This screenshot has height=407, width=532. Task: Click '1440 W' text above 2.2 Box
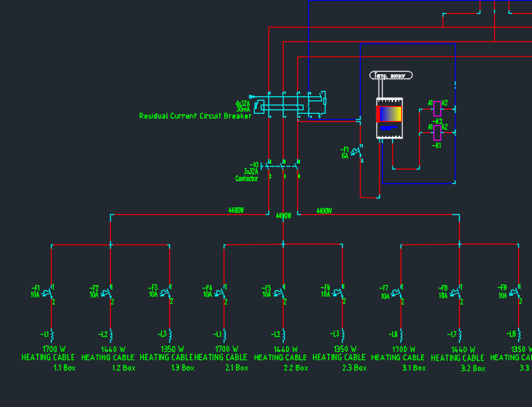(x=286, y=349)
